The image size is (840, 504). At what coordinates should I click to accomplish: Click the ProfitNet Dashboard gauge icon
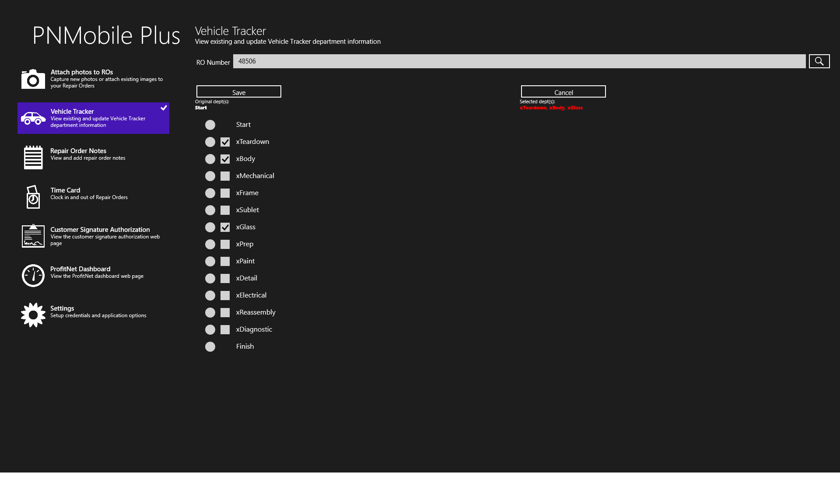pyautogui.click(x=33, y=276)
